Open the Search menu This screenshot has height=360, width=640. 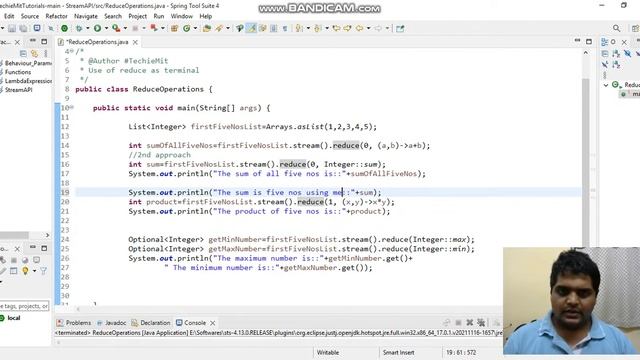click(113, 16)
